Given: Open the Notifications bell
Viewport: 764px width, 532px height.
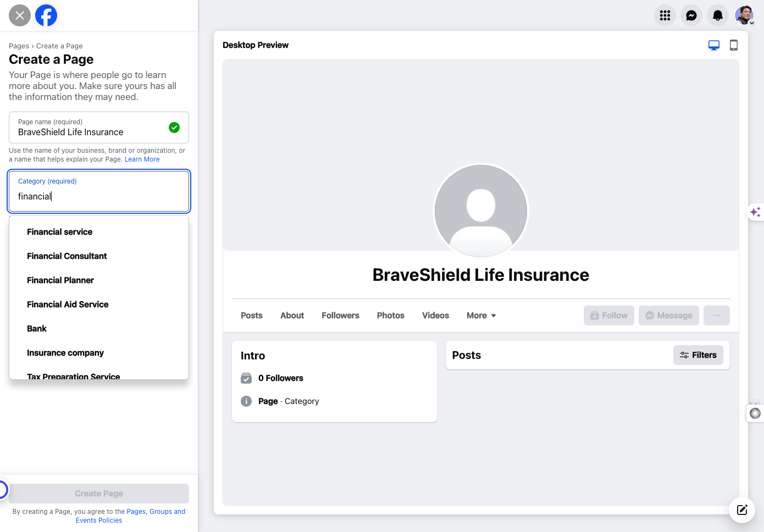Looking at the screenshot, I should [718, 15].
